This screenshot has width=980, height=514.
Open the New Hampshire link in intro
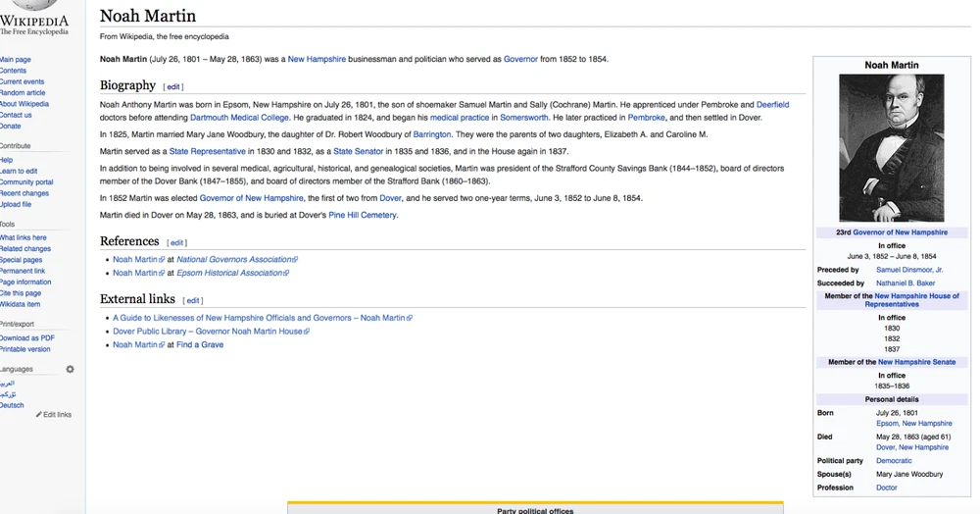(x=317, y=59)
